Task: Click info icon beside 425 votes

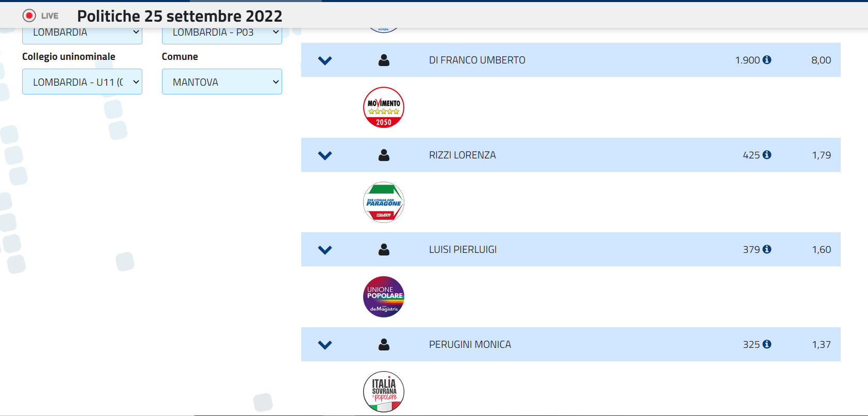Action: pos(767,155)
